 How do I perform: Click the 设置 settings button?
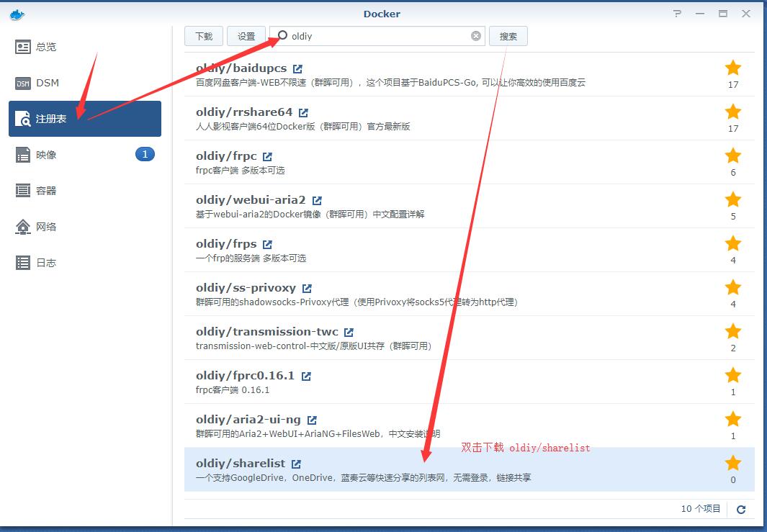pyautogui.click(x=246, y=36)
